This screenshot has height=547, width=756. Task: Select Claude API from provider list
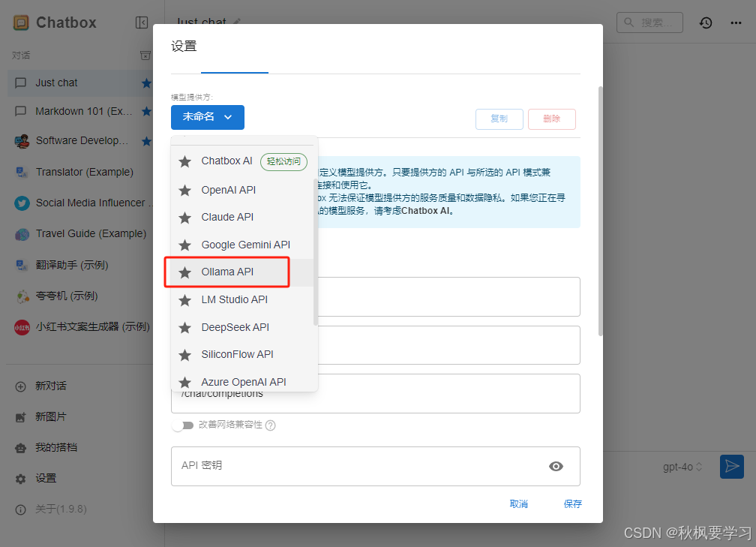[x=242, y=217]
